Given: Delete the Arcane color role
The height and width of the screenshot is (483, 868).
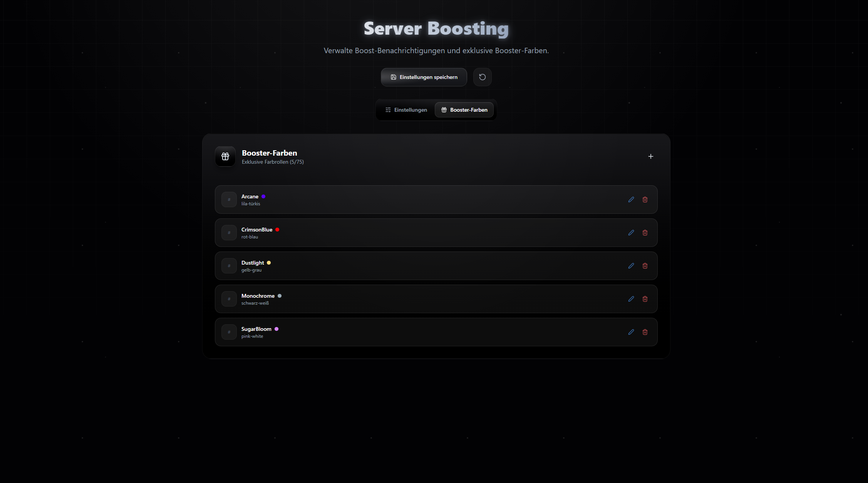Looking at the screenshot, I should 645,200.
